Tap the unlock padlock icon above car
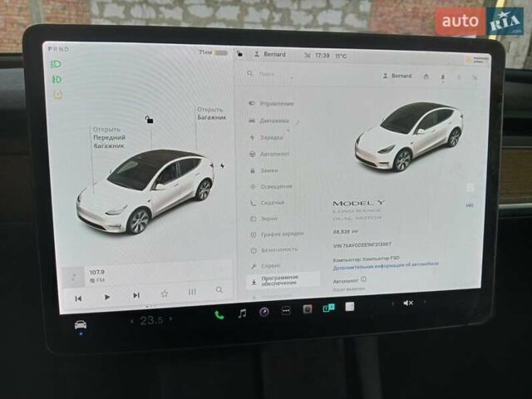Screen dimensions: 532x399 [149, 120]
